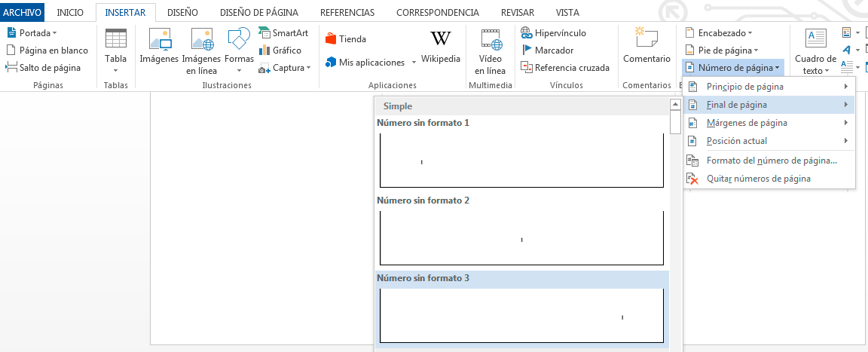Open the Captura screenshot dropdown
This screenshot has height=352, width=868.
pyautogui.click(x=285, y=68)
